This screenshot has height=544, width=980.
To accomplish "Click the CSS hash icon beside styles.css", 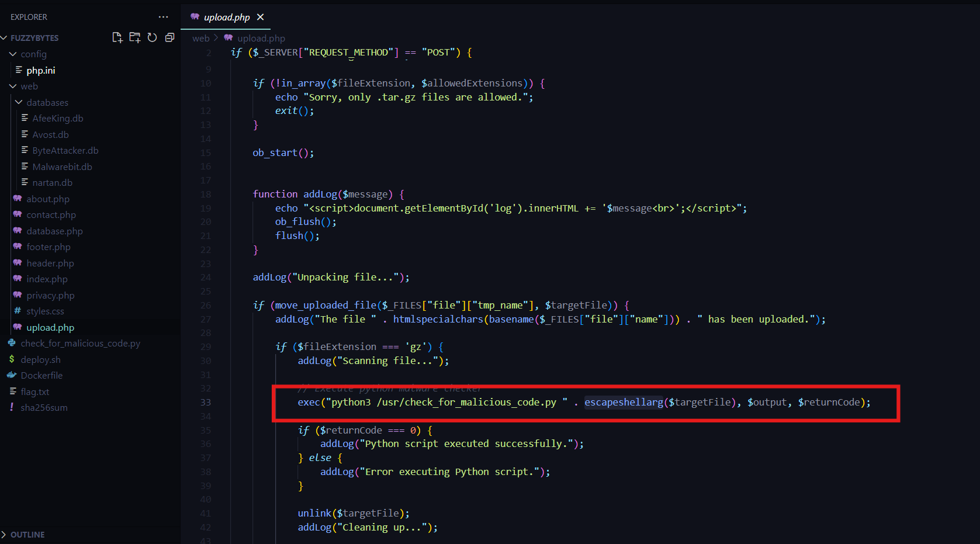I will tap(18, 311).
